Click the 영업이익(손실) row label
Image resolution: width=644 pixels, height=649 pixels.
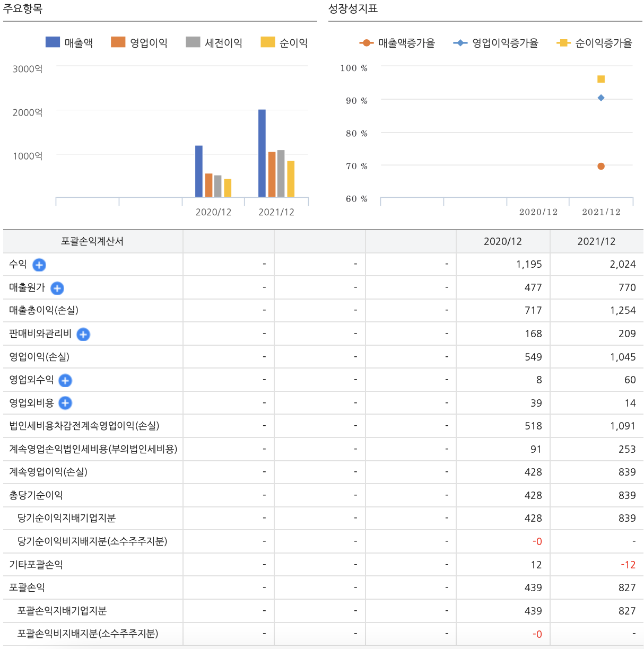coord(39,357)
